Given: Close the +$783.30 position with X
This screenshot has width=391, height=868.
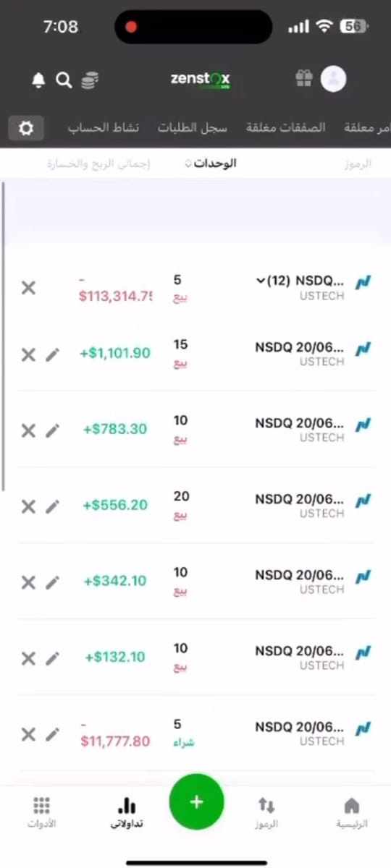Looking at the screenshot, I should [28, 430].
